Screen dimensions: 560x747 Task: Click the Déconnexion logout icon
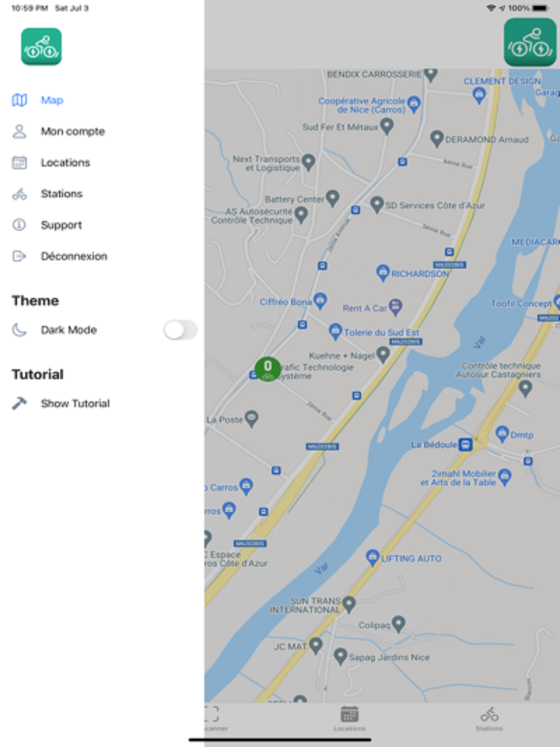point(20,256)
